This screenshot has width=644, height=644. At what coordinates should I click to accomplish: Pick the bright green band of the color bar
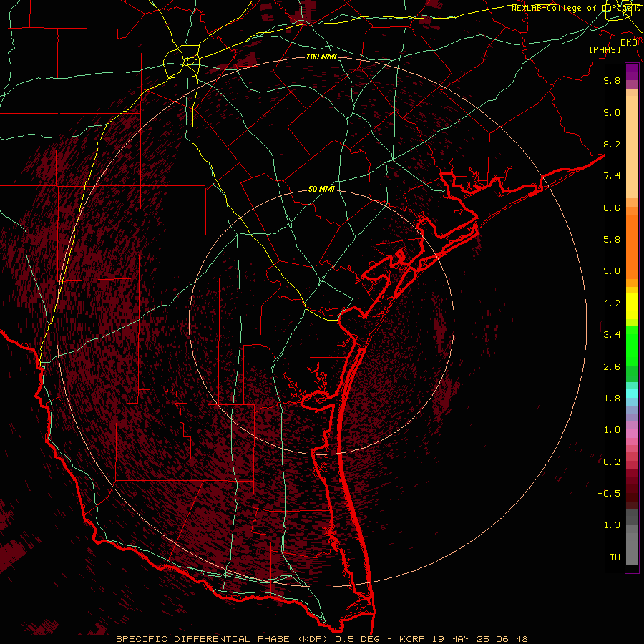pos(632,345)
